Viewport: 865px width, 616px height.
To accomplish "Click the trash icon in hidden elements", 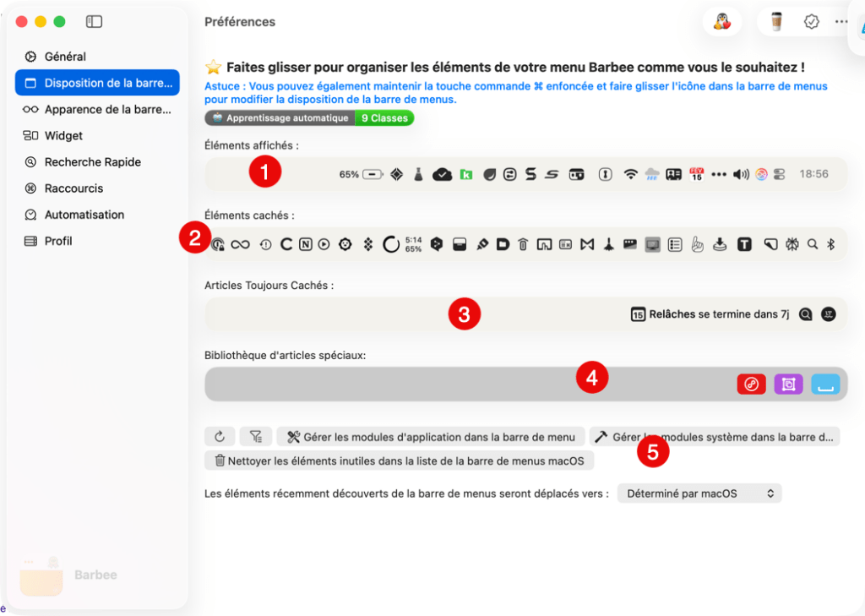I will point(523,244).
